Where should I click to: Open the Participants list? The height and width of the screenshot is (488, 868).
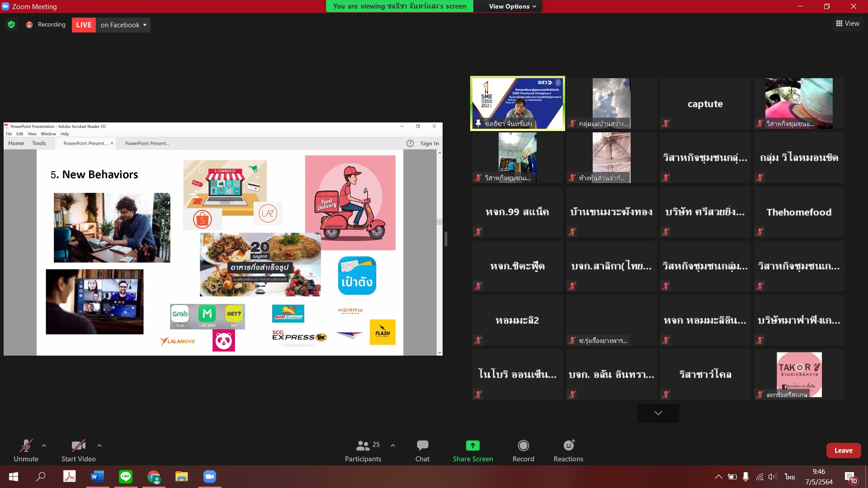tap(363, 450)
